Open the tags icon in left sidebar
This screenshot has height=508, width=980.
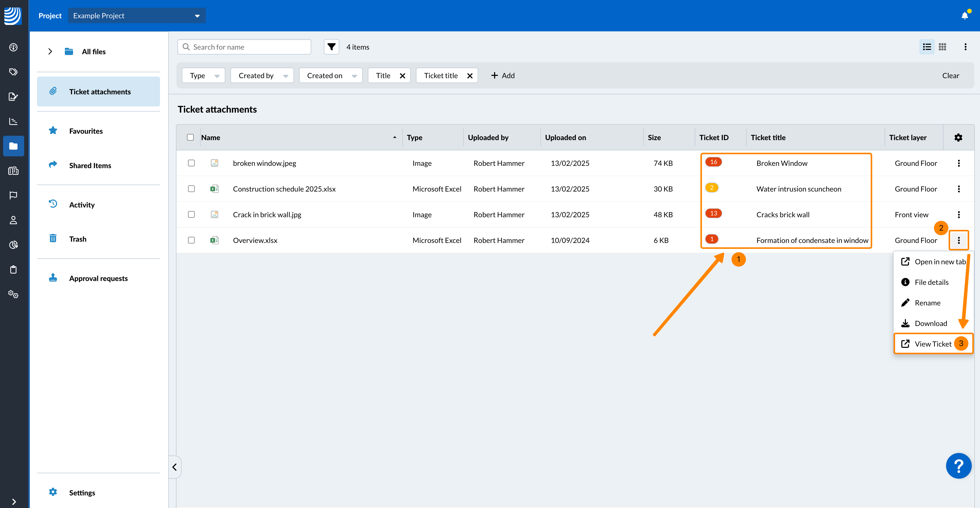(x=13, y=72)
